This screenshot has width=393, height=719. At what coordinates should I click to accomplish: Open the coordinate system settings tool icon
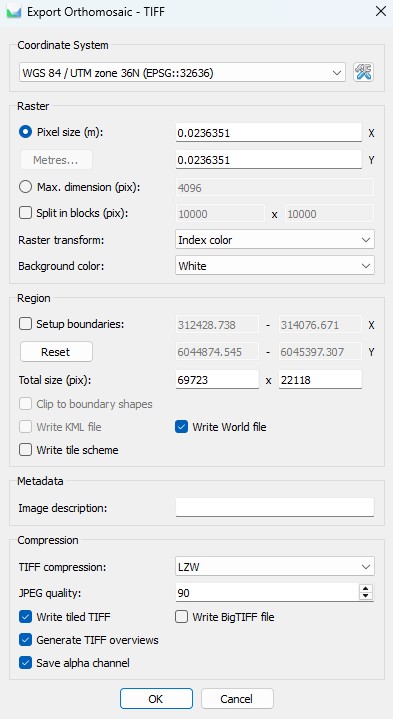363,72
